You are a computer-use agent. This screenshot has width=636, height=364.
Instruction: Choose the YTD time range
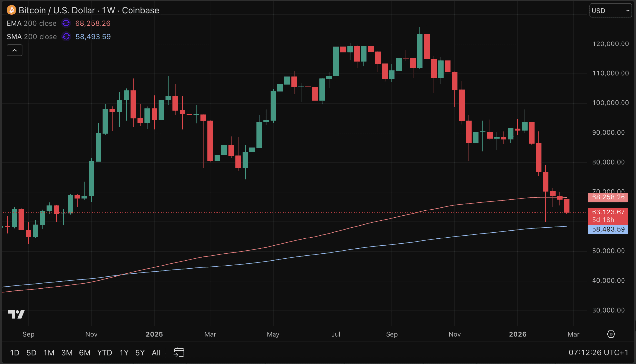click(x=104, y=353)
